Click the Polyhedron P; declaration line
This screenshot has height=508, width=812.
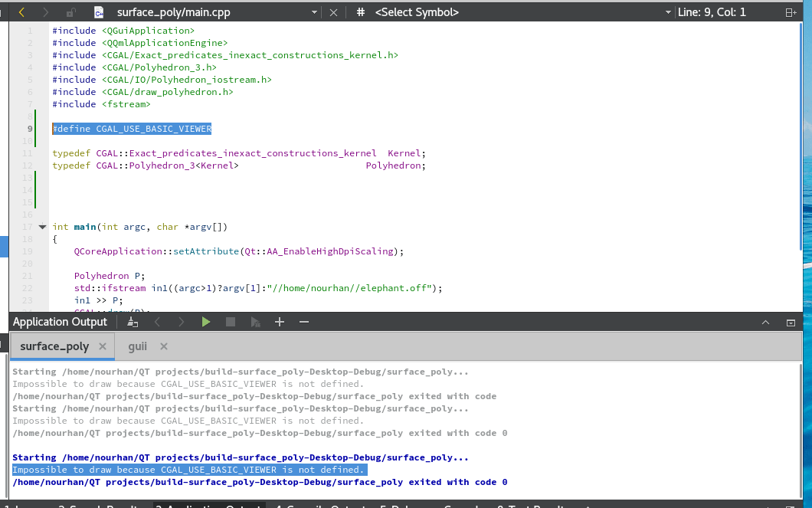[x=110, y=276]
